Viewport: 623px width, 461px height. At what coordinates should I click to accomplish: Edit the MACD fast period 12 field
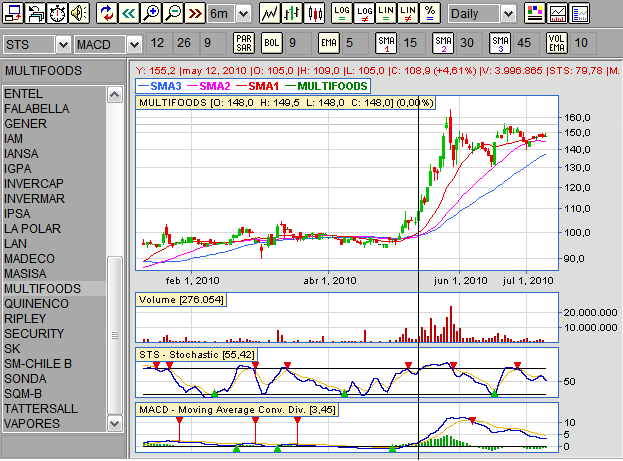(x=159, y=43)
